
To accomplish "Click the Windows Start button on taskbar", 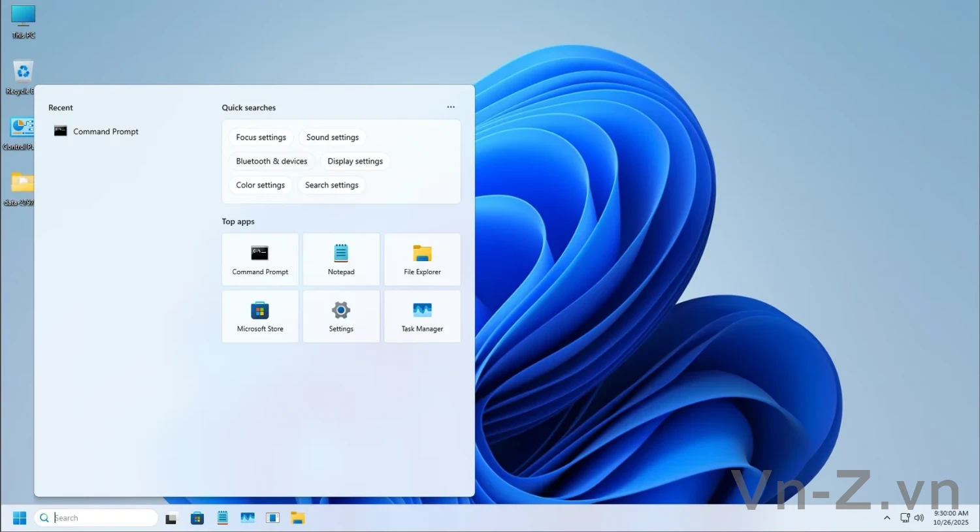I will [20, 518].
